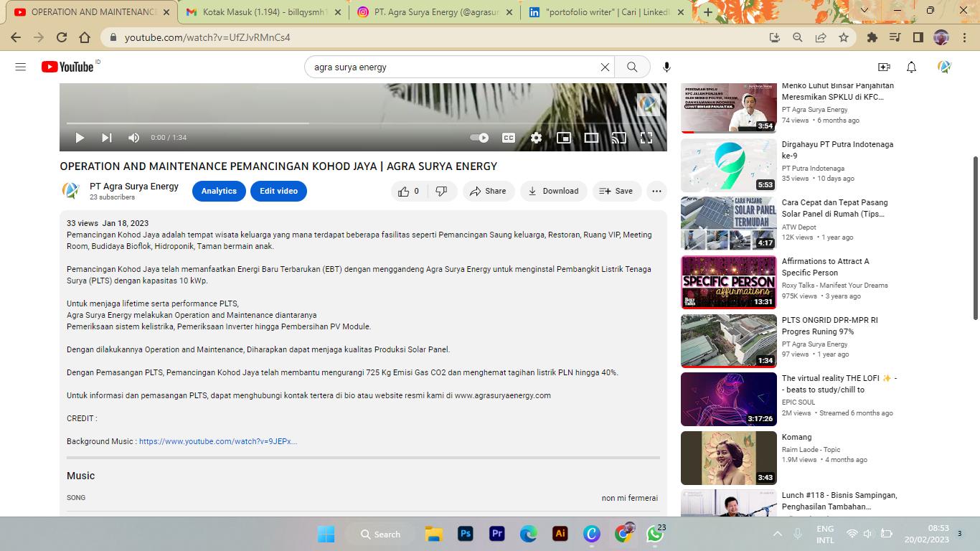Open the account avatar menu
The image size is (980, 551).
coord(944,67)
